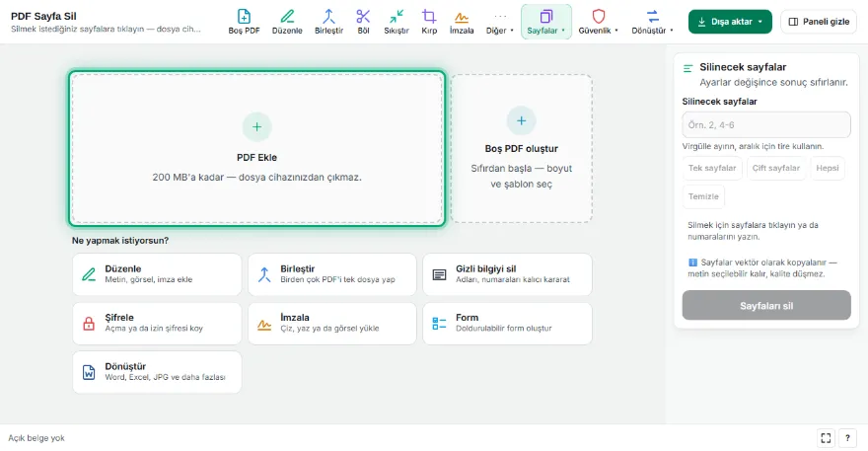Open the Şifrele action card
Image resolution: width=868 pixels, height=451 pixels.
click(x=157, y=323)
